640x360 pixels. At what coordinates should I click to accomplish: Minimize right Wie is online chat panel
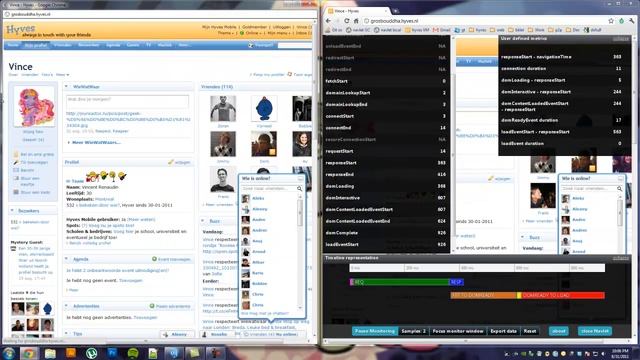point(620,179)
